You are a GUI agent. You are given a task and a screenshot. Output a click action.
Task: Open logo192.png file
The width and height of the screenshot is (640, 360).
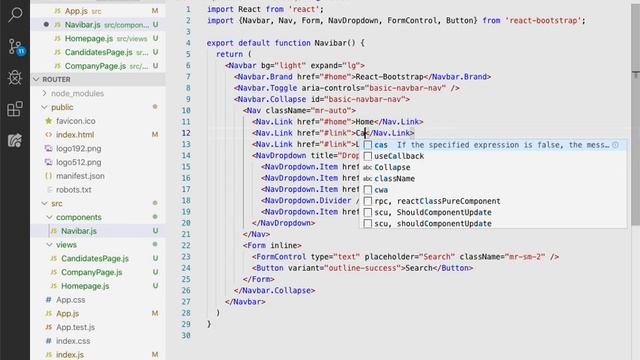(x=98, y=149)
